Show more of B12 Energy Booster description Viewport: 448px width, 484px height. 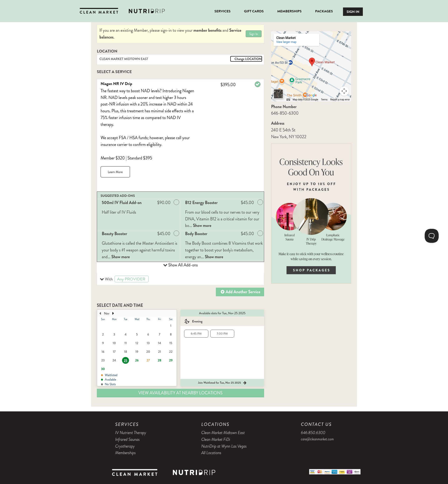click(x=202, y=226)
